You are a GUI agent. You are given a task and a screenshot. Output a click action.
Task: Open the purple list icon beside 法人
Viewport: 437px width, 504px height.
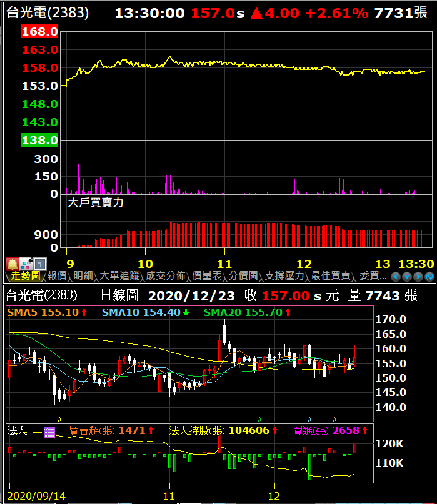pos(49,431)
